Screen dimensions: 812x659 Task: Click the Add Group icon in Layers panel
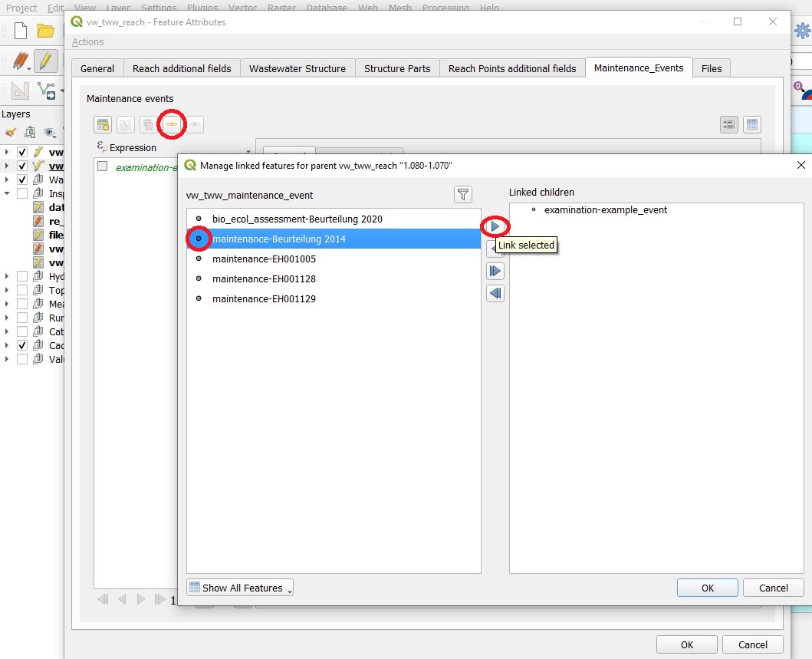(x=30, y=132)
